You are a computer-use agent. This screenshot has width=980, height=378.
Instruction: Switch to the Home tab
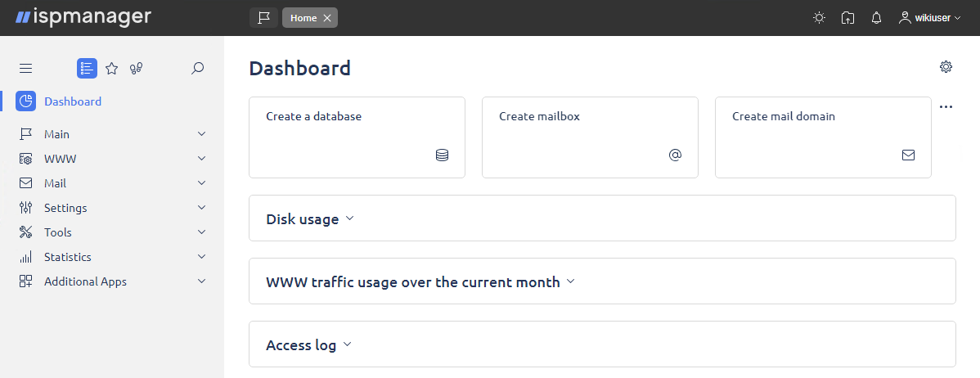click(303, 18)
